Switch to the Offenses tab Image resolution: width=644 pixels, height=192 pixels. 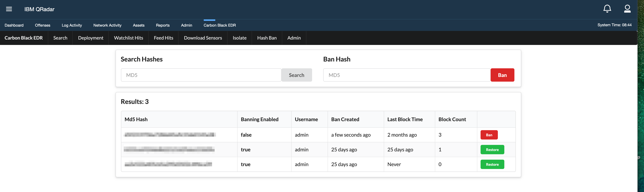(x=42, y=25)
